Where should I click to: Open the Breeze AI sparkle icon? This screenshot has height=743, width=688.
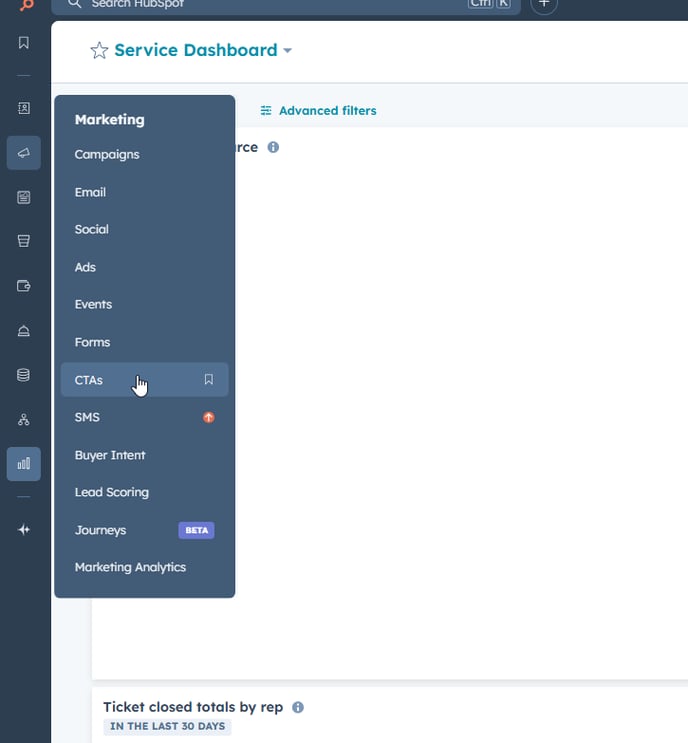(24, 530)
